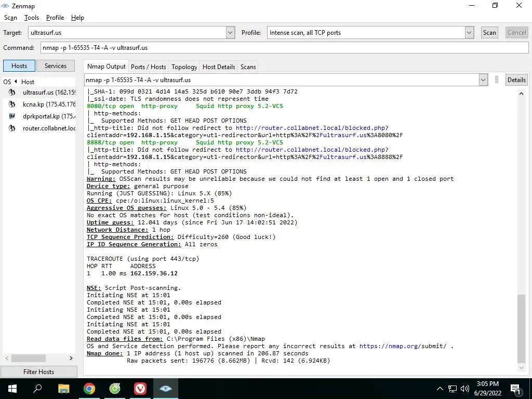Click the output scroll up arrow
532x399 pixels.
coord(521,94)
